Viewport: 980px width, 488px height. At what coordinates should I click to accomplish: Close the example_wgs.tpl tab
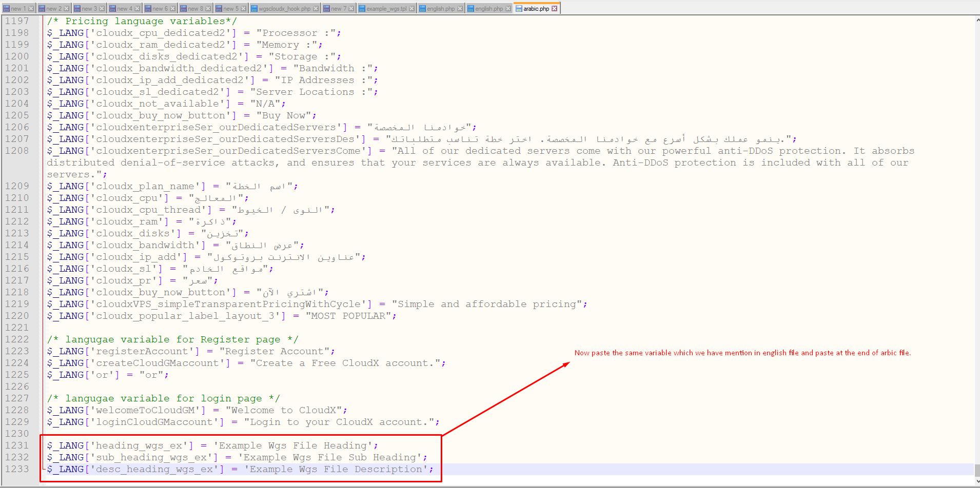pyautogui.click(x=411, y=9)
